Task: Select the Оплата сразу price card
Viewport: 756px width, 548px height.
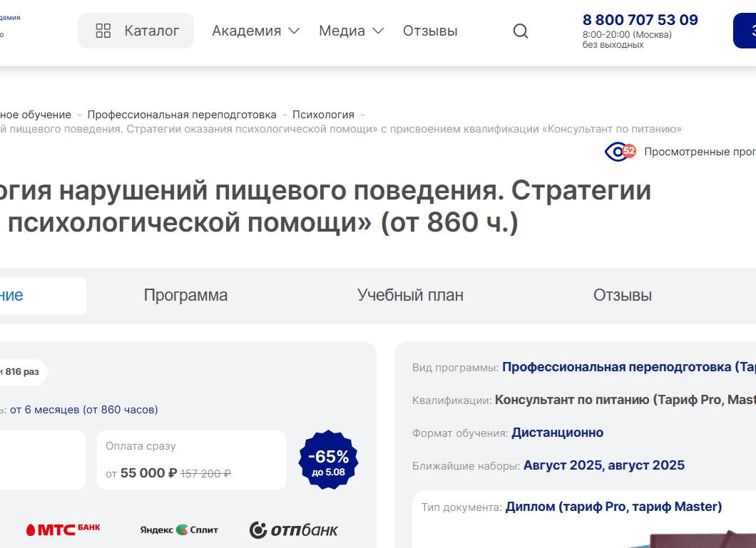Action: [x=192, y=460]
